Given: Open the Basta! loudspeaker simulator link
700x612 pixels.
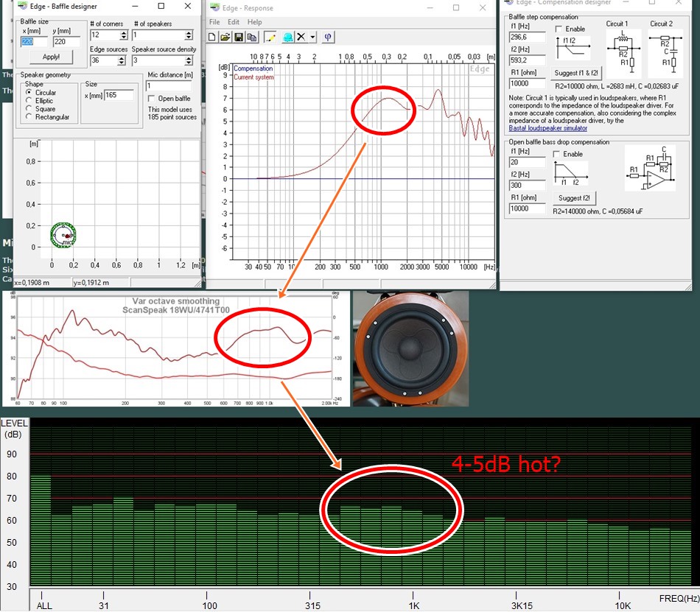Looking at the screenshot, I should point(547,128).
